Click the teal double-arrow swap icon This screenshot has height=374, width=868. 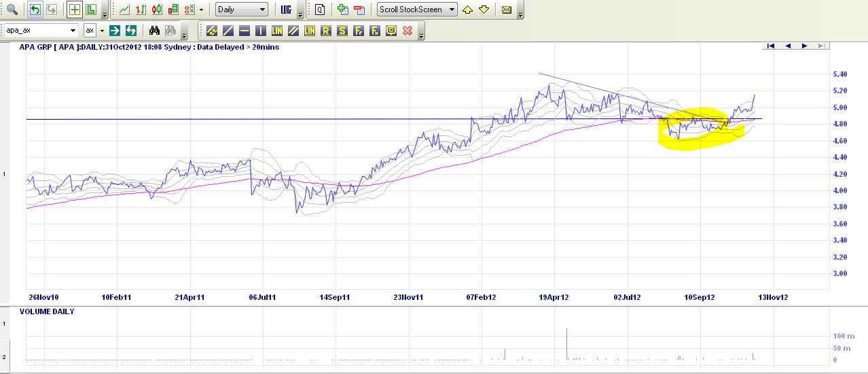coord(130,30)
